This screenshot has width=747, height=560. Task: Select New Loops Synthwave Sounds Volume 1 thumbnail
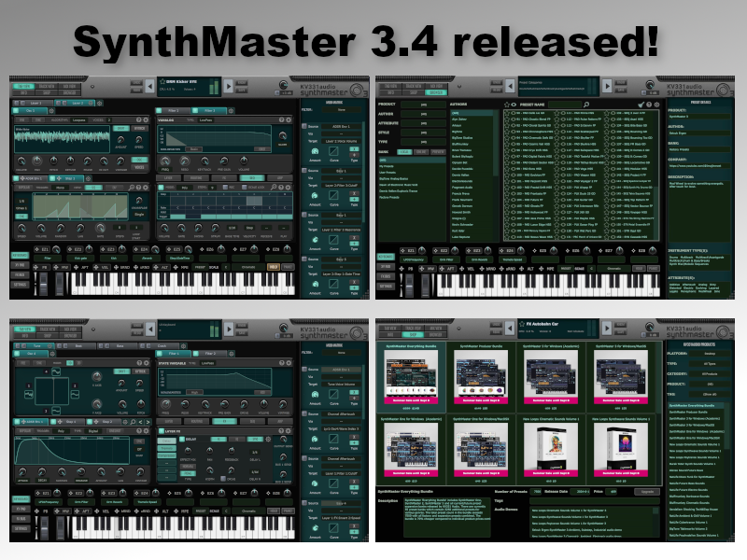pos(621,449)
